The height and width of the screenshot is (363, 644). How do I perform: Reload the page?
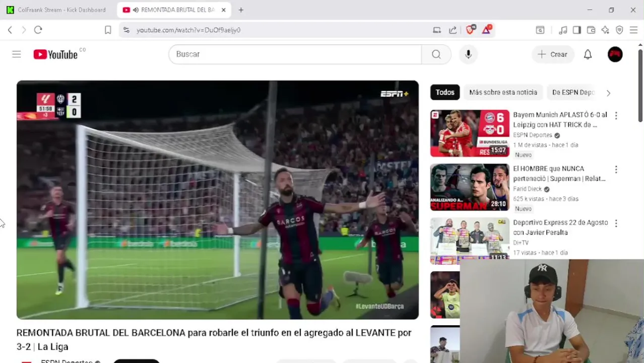[38, 30]
